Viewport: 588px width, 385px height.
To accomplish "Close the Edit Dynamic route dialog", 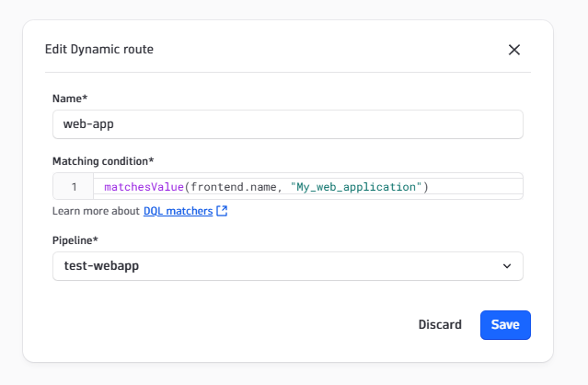I will (514, 50).
